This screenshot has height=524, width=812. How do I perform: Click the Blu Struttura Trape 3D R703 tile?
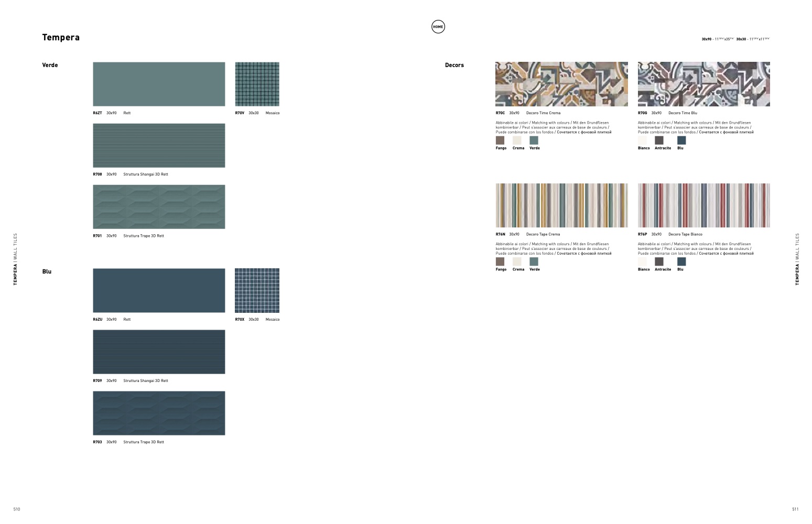point(159,413)
